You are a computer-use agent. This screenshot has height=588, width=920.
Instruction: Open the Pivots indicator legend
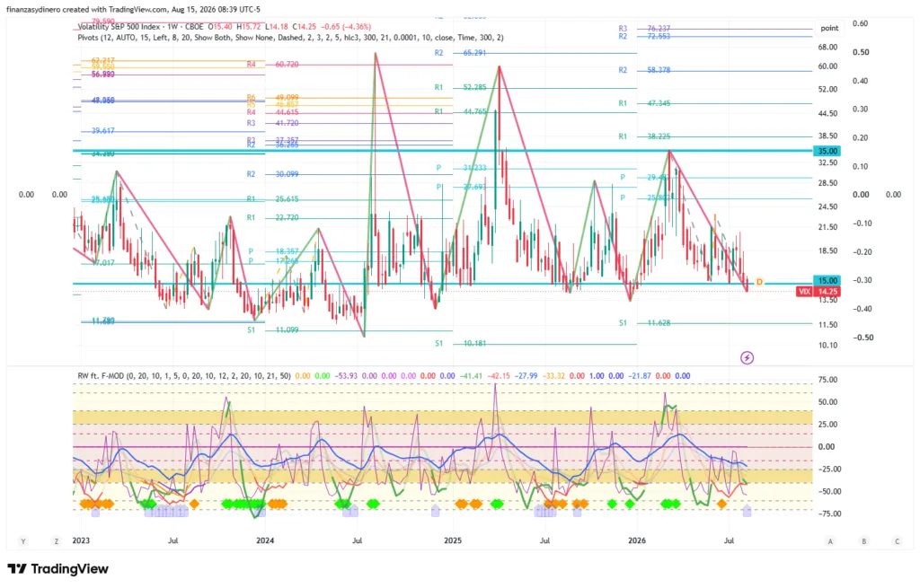click(x=290, y=38)
